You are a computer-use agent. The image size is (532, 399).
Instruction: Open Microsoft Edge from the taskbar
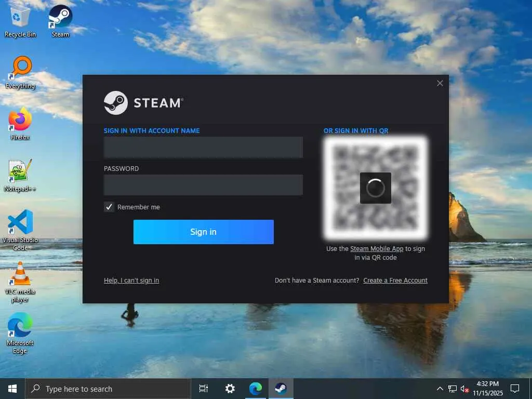coord(256,389)
